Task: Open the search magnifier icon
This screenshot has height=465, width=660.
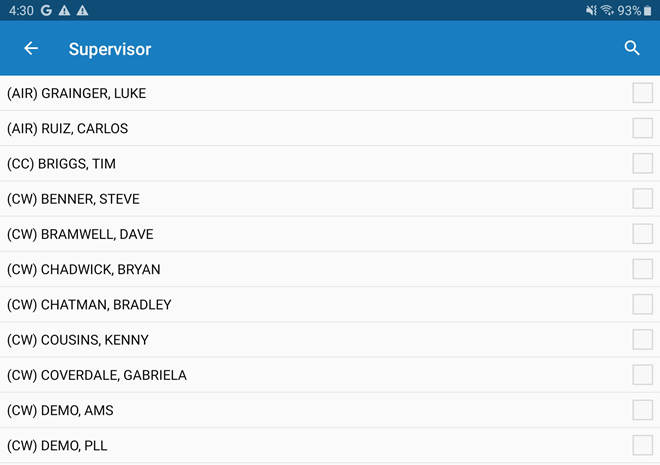Action: pos(632,48)
